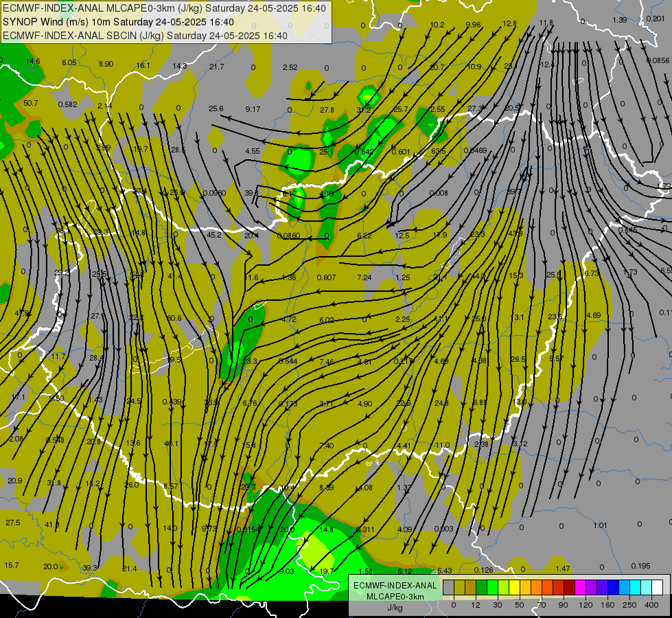
Task: Pick the magenta legend swatch
Action: pyautogui.click(x=580, y=588)
